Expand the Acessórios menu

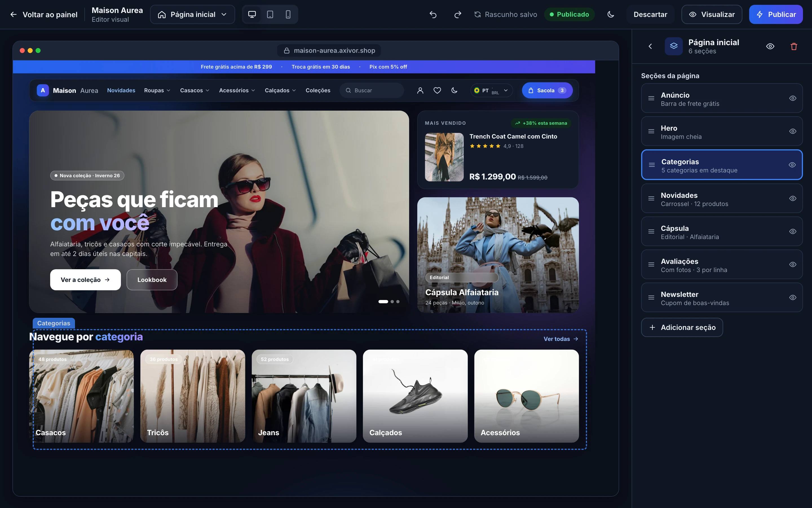pyautogui.click(x=237, y=90)
